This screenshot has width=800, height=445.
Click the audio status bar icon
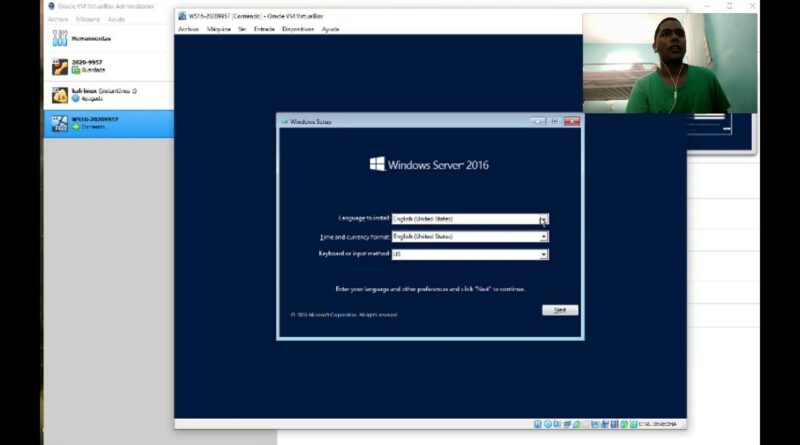click(557, 424)
